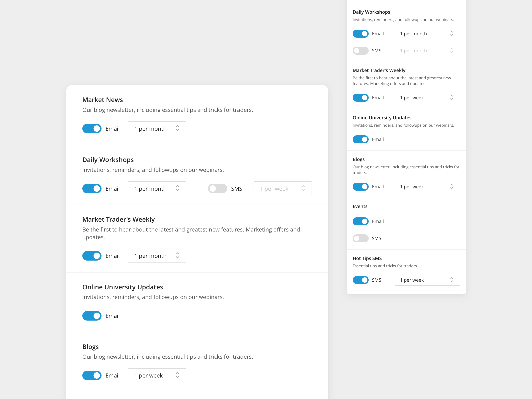Screen dimensions: 532x399
Task: Turn off Email toggle for Market Trader's Weekly
Action: pyautogui.click(x=92, y=256)
